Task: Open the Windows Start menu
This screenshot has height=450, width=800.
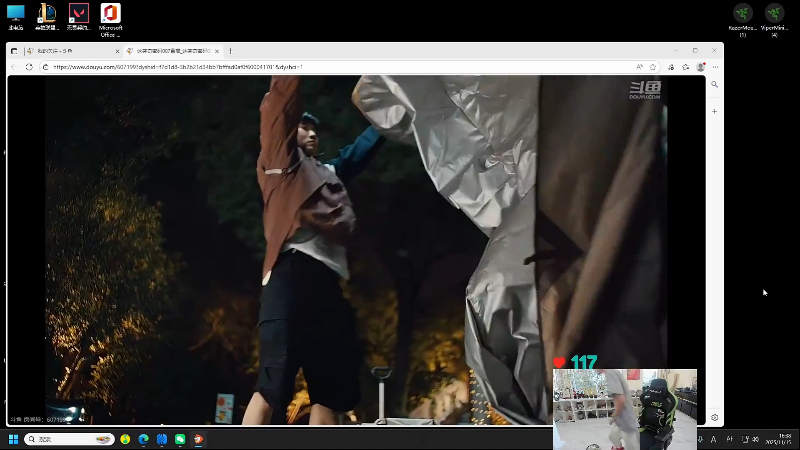Action: click(x=14, y=439)
